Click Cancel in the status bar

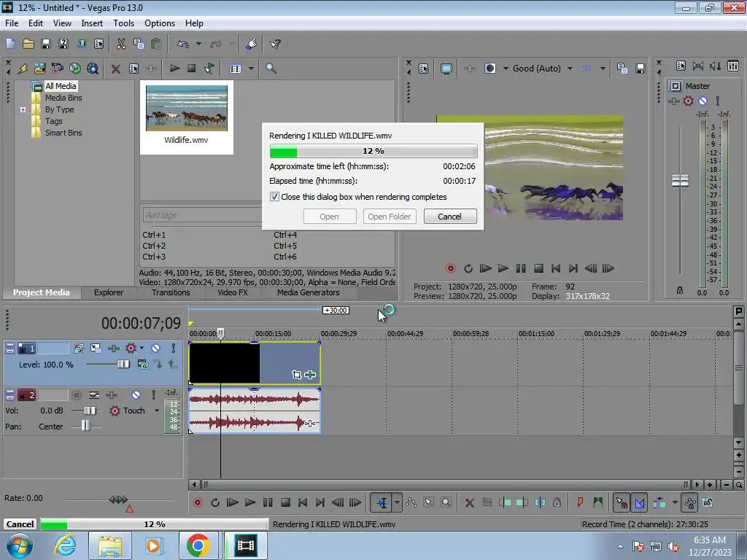click(20, 524)
